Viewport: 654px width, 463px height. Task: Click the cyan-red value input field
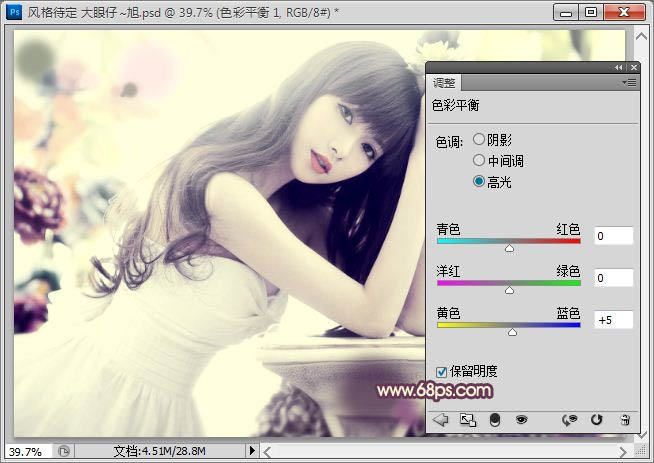click(x=613, y=236)
